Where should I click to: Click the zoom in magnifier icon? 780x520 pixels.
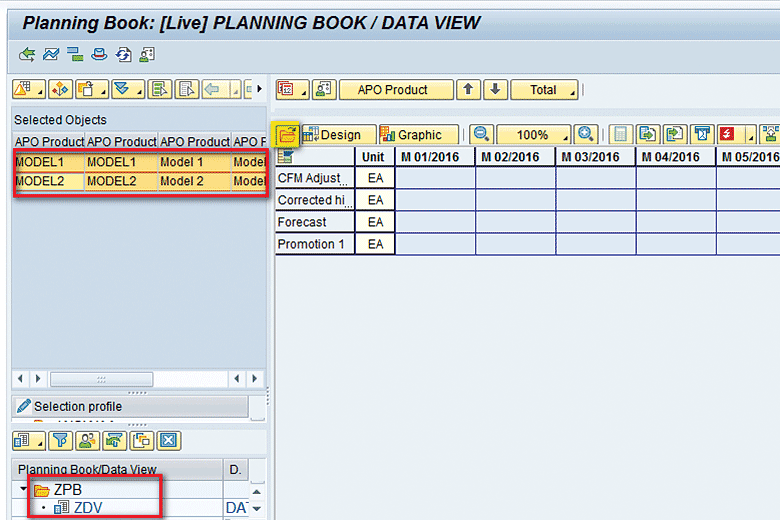pos(586,135)
